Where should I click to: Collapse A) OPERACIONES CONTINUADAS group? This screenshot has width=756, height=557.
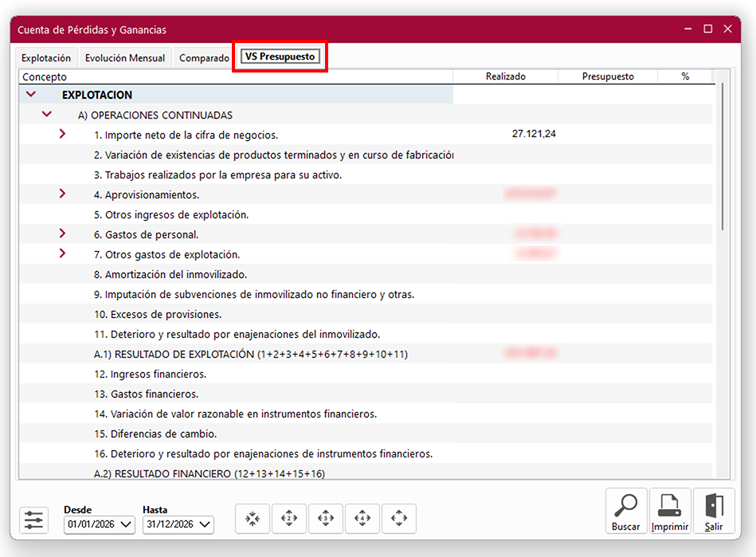[47, 114]
